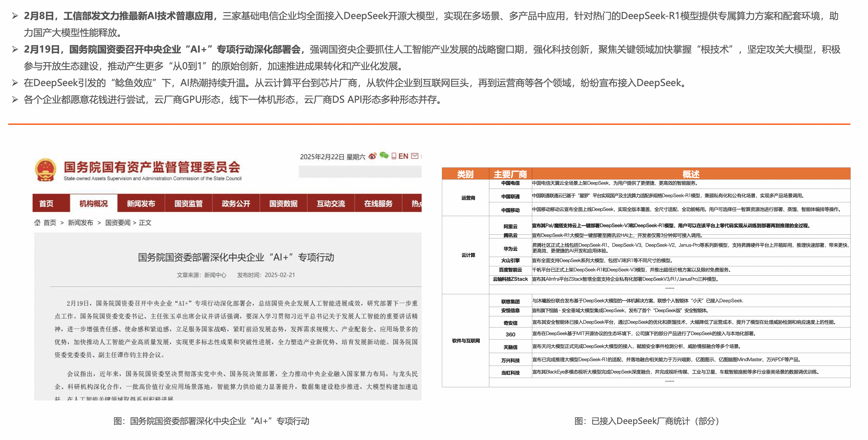Screen dimensions: 868x440
Task: Go to 互动交流 in red nav bar
Action: (x=331, y=204)
